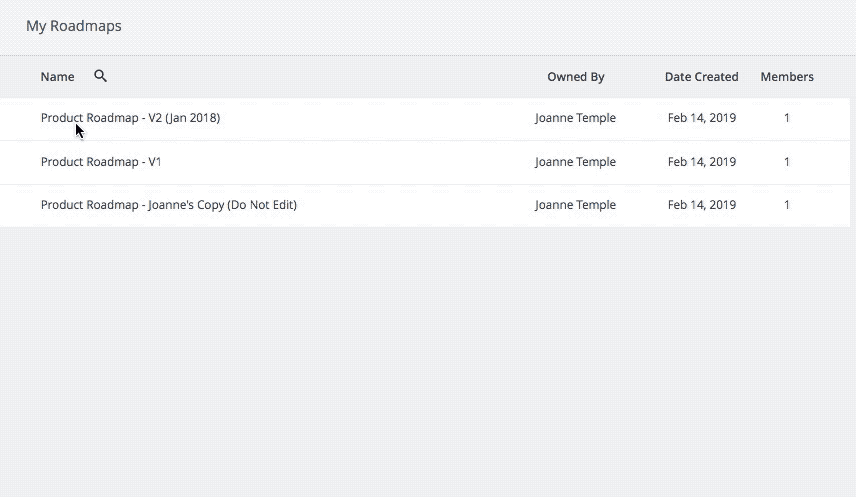
Task: Sort roadmaps by the Name column header
Action: pos(57,77)
